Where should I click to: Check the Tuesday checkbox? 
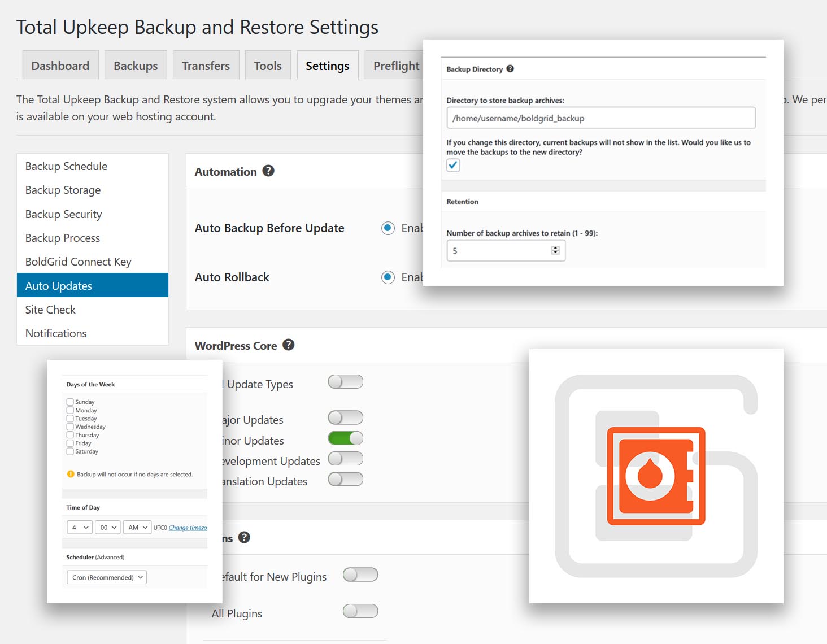tap(70, 419)
